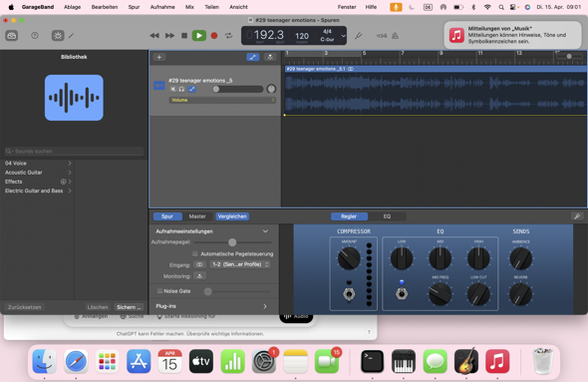Switch to the Spur tab
The image size is (588, 382).
(x=167, y=216)
